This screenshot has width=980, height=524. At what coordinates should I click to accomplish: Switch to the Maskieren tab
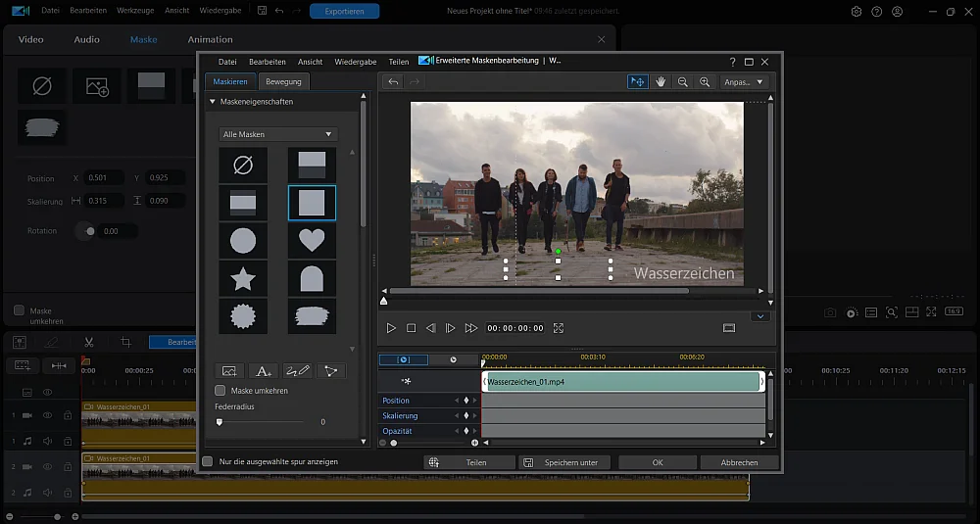tap(230, 82)
